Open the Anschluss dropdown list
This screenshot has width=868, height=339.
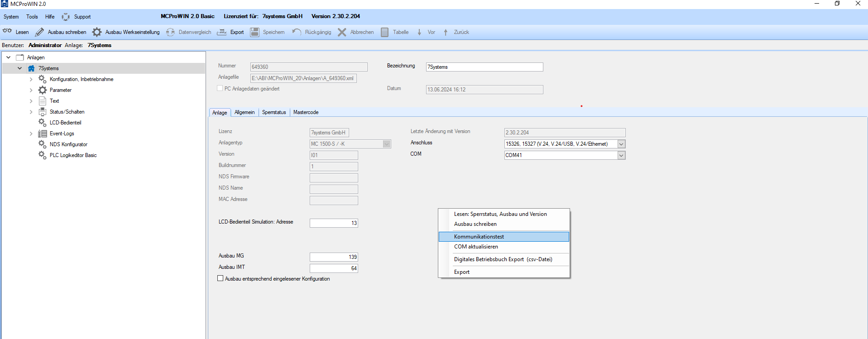pyautogui.click(x=621, y=144)
